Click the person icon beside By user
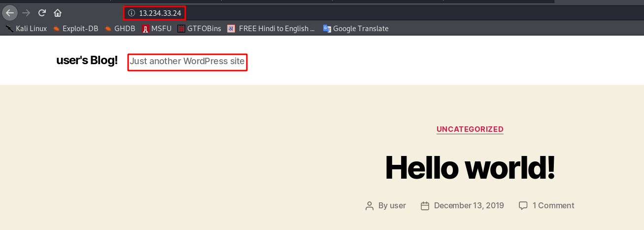 click(x=370, y=206)
